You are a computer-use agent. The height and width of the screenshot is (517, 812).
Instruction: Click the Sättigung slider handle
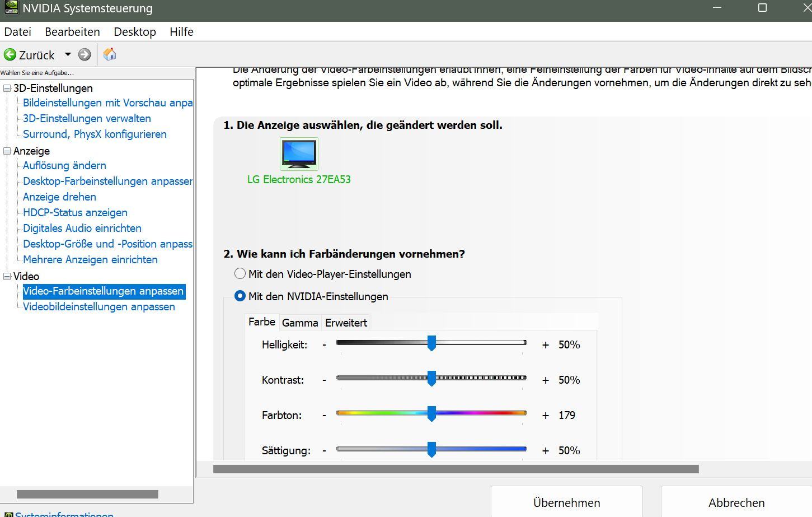click(x=431, y=449)
